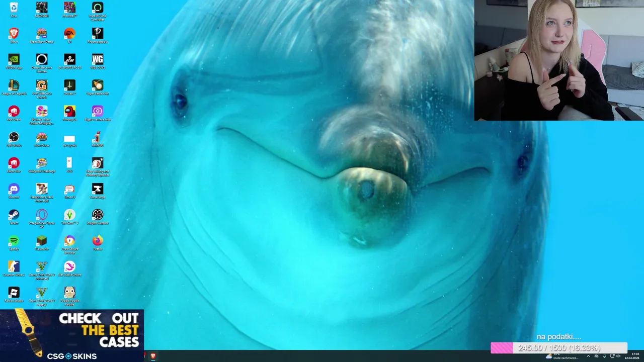644x362 pixels.
Task: Open Przeglądarka Opera GX shortcut
Action: point(42,219)
